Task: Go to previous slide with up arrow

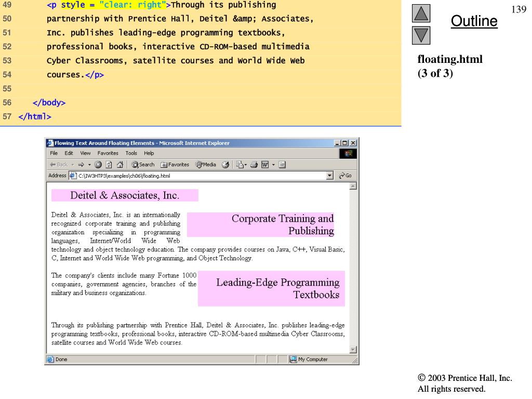Action: (x=421, y=13)
